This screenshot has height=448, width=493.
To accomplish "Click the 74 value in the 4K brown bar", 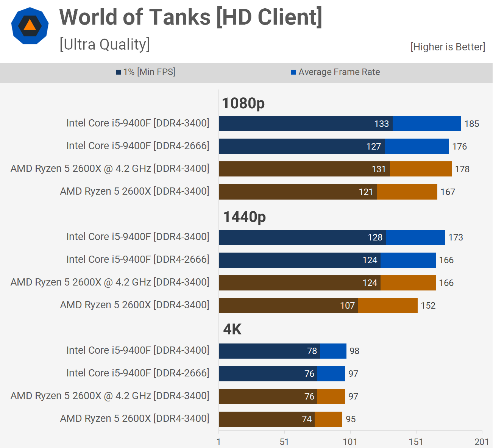I will click(x=307, y=419).
